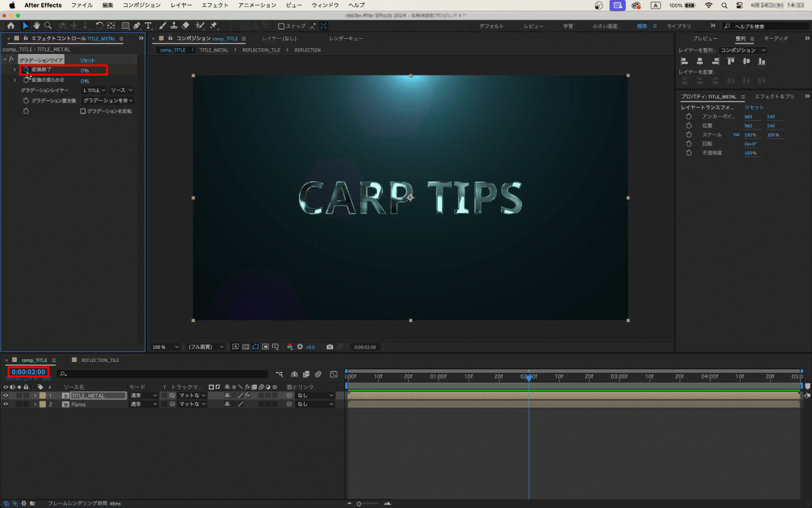Viewport: 812px width, 508px height.
Task: Expand the Flares layer in timeline
Action: [35, 404]
